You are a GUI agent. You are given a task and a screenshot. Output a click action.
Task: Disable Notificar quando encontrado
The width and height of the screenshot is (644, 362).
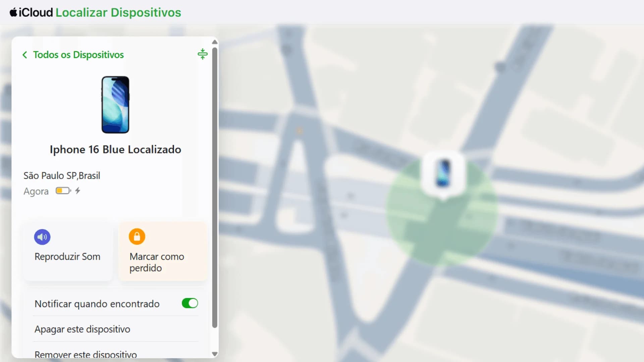pyautogui.click(x=190, y=303)
